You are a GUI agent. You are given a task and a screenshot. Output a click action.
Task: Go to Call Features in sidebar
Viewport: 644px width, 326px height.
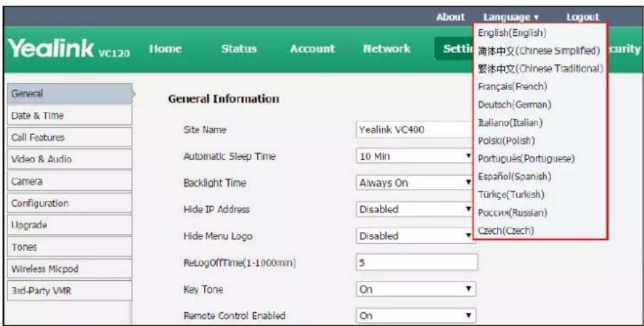tap(70, 137)
